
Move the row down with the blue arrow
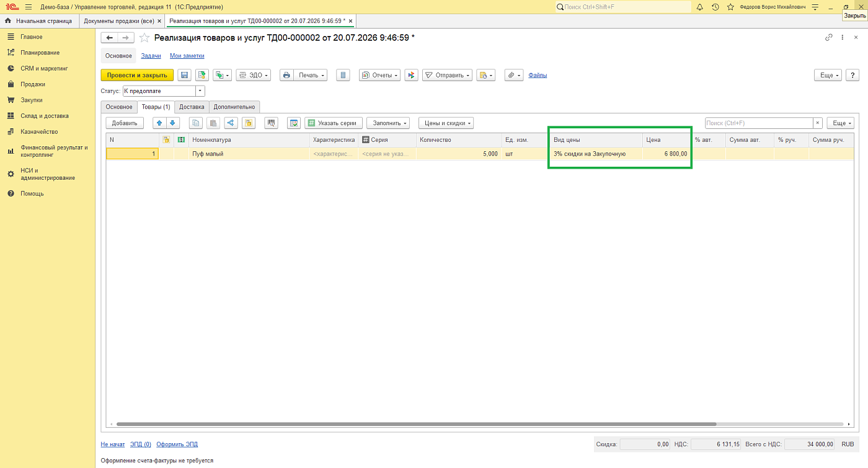173,123
